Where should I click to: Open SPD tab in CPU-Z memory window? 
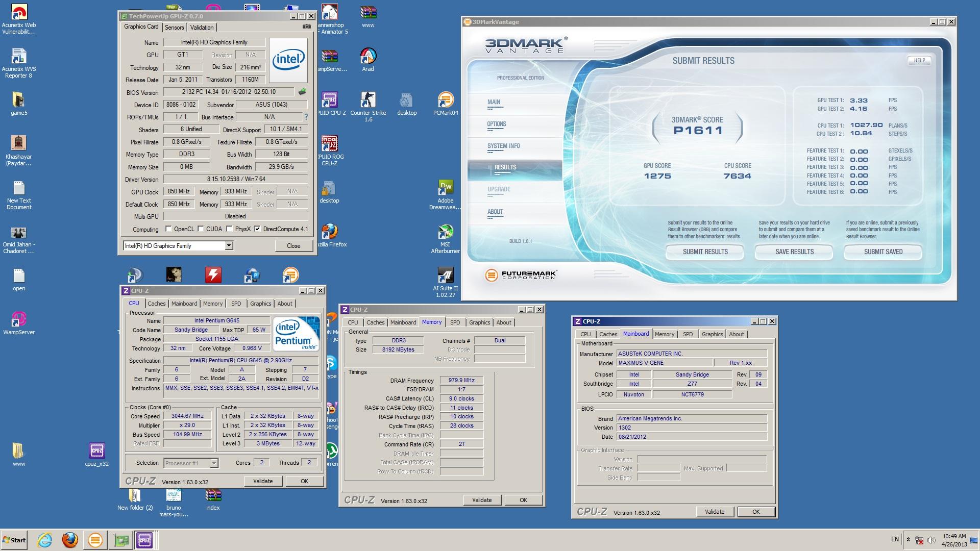[455, 322]
